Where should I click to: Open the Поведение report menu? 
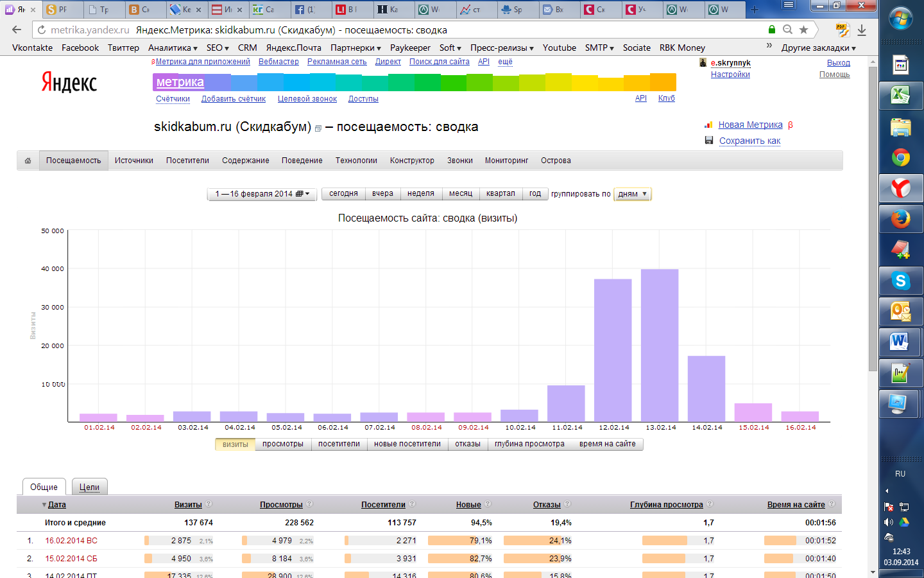point(302,161)
